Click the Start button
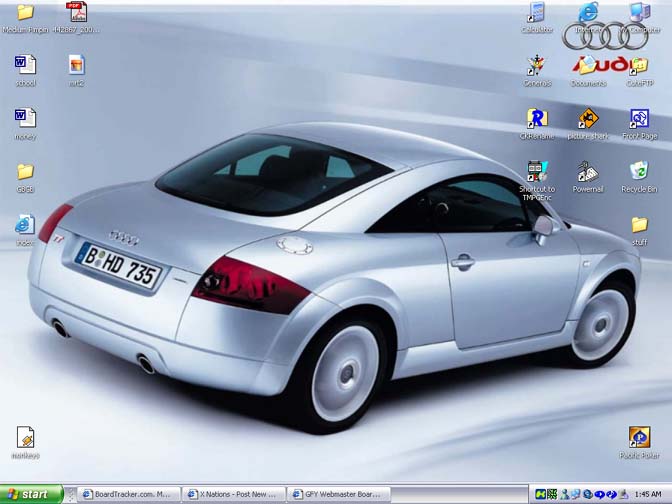Image resolution: width=672 pixels, height=504 pixels. point(30,494)
